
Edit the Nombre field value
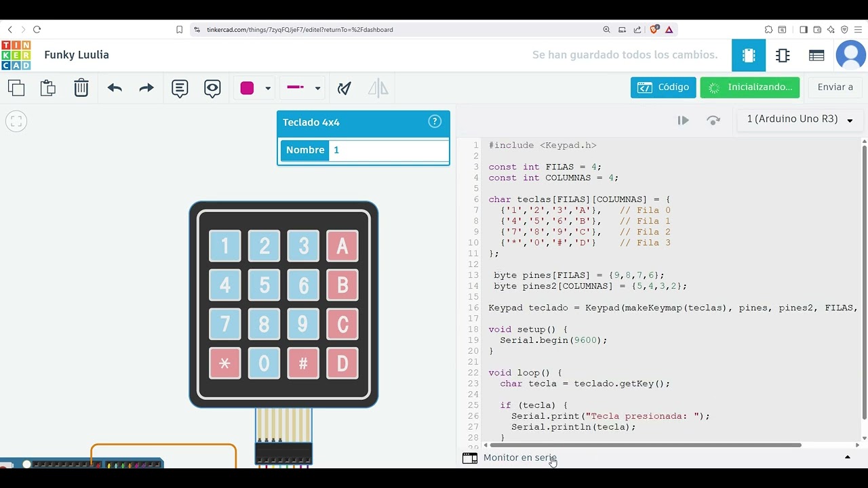389,150
